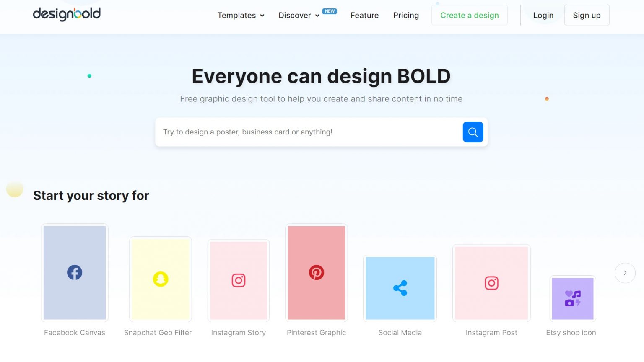This screenshot has height=362, width=644.
Task: Click the blue search magnifier button
Action: pos(473,132)
